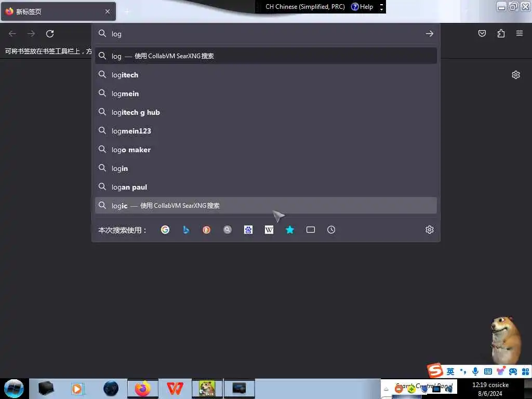Screen dimensions: 532x399
Task: Open new tab page customization gear
Action: (516, 75)
